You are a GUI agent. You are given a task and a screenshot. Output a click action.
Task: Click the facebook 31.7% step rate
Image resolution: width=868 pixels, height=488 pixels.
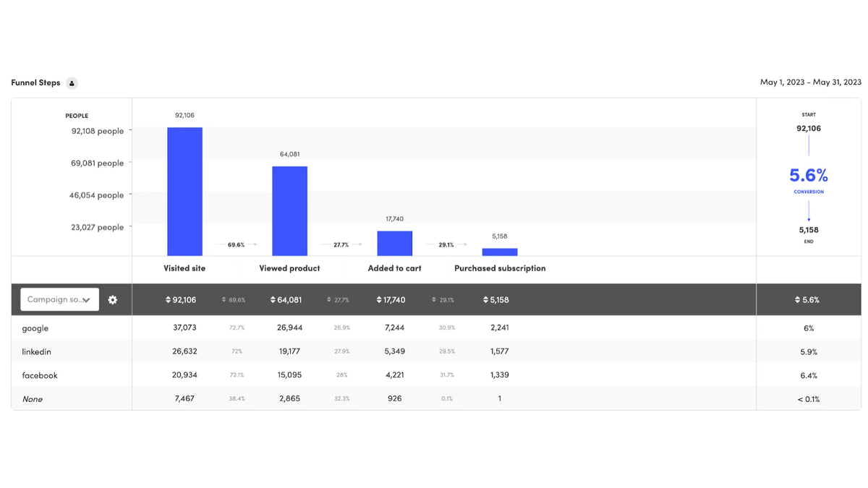(446, 375)
